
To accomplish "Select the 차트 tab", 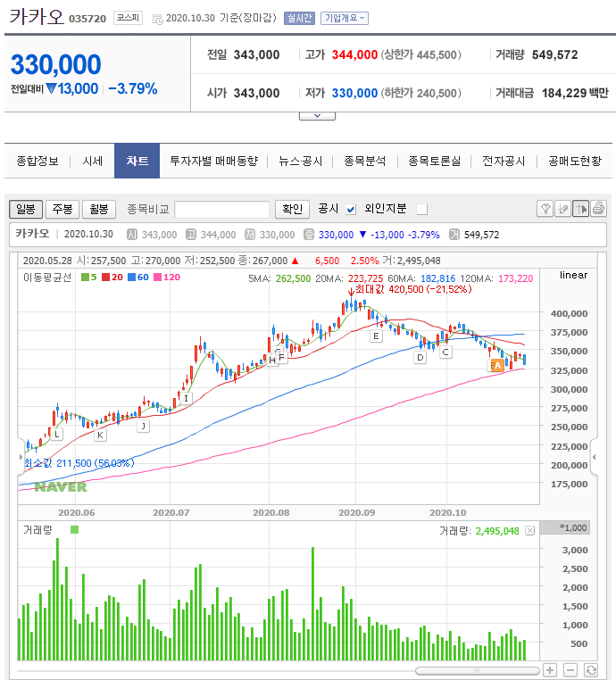I will [137, 161].
